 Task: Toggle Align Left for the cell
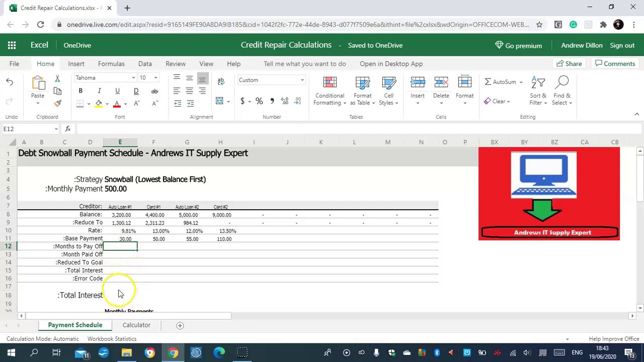(x=177, y=90)
